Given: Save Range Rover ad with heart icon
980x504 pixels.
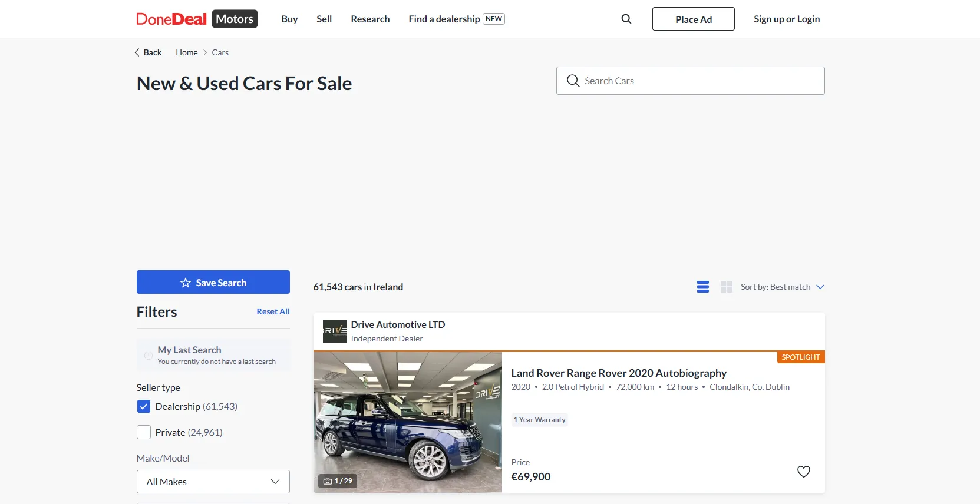Looking at the screenshot, I should (804, 472).
